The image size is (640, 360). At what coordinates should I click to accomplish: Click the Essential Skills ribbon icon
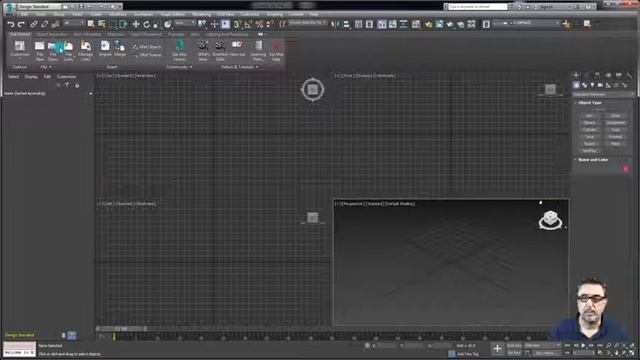(x=220, y=51)
